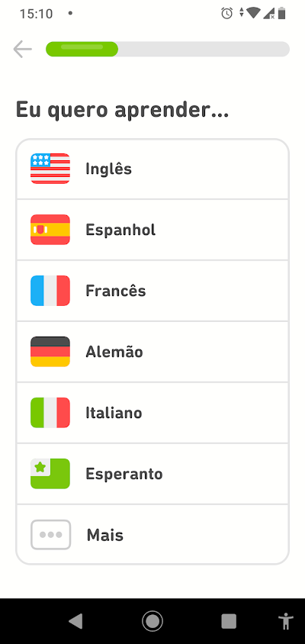Choose the Espanhol option
This screenshot has height=644, width=305.
click(152, 230)
